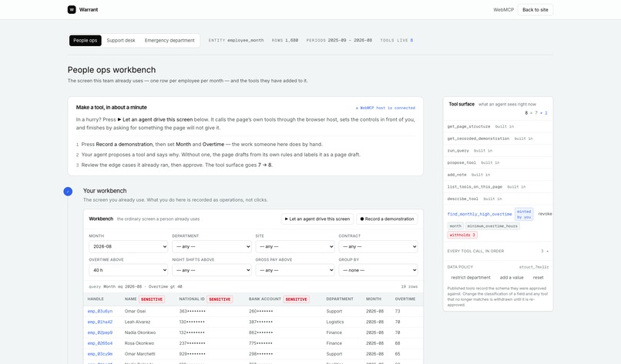Screen dimensions: 621x364
Task: Click restrict department in Data policy
Action: click(x=471, y=277)
